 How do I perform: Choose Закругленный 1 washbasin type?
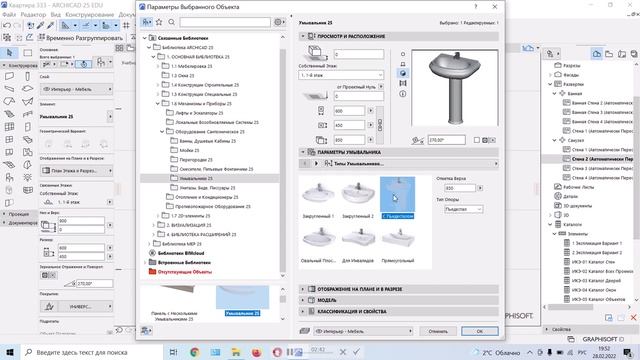coord(318,198)
